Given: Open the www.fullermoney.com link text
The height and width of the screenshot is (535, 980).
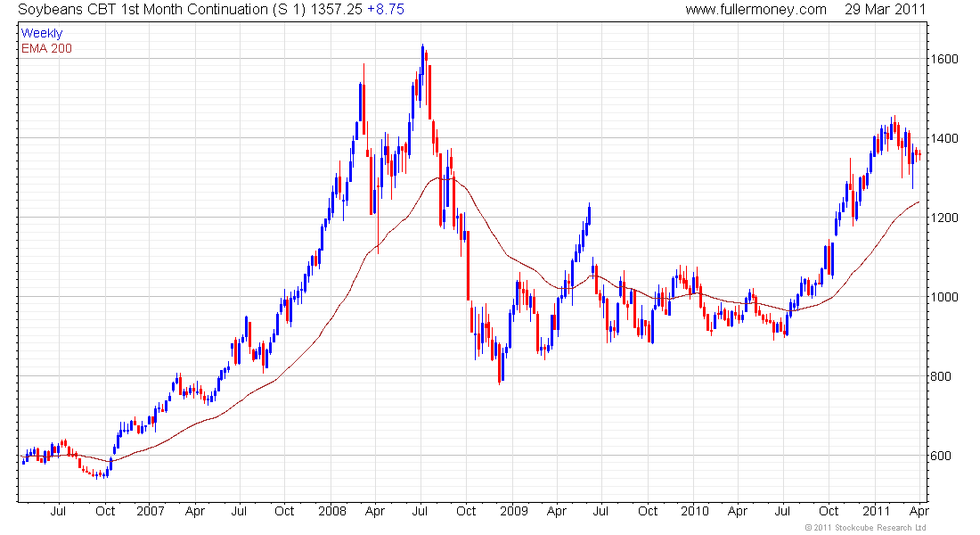Looking at the screenshot, I should (x=755, y=10).
